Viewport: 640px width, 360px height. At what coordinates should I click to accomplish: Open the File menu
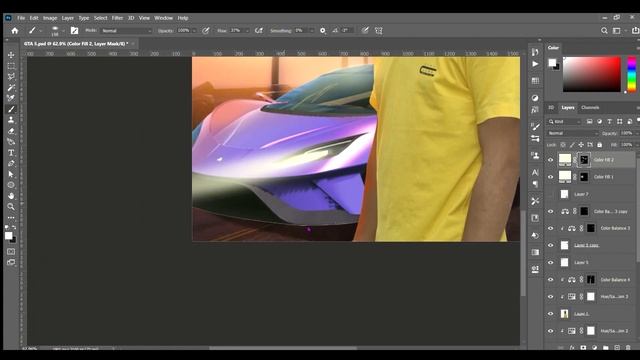click(x=21, y=18)
